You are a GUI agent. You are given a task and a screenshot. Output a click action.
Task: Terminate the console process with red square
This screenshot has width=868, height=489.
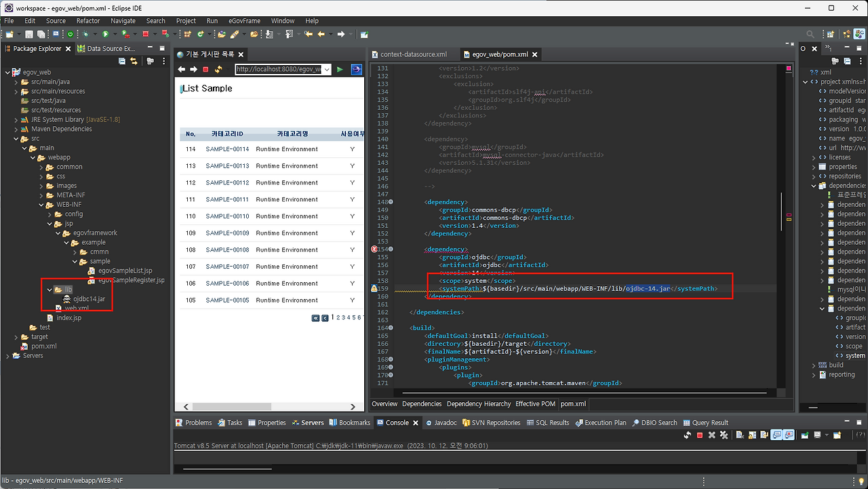click(x=699, y=435)
